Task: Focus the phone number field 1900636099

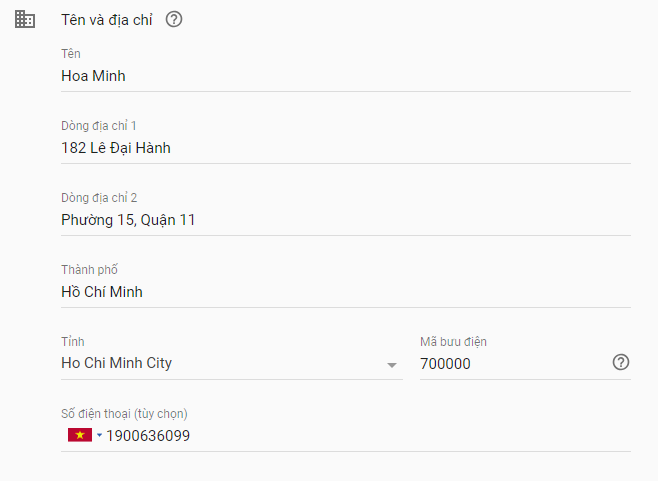Action: [360, 436]
